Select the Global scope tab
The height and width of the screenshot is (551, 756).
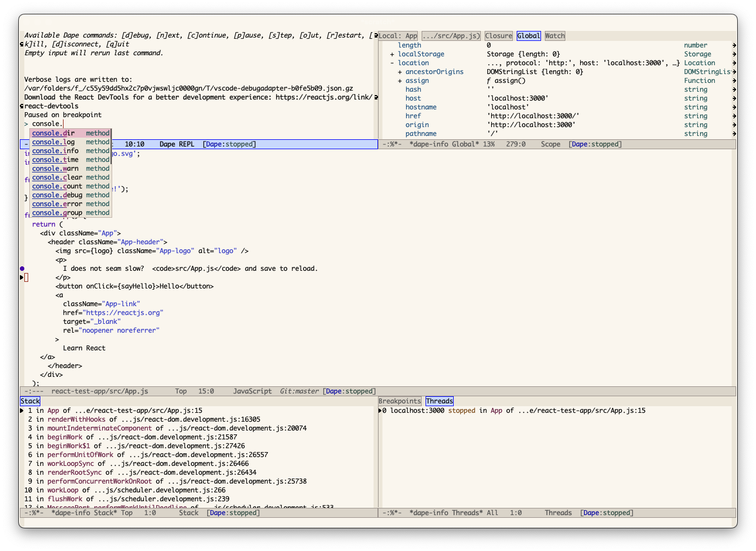528,36
